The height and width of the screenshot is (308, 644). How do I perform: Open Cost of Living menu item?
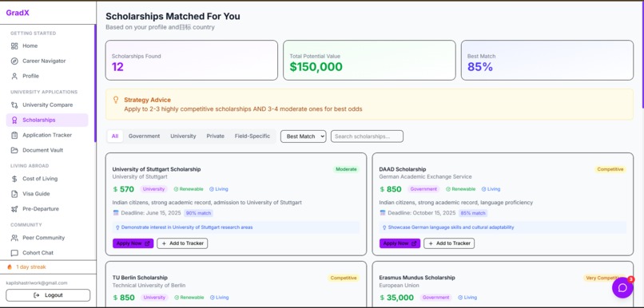point(47,179)
